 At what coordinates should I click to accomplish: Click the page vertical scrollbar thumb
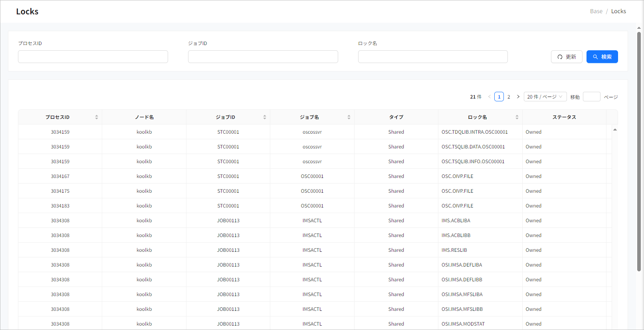[x=639, y=152]
